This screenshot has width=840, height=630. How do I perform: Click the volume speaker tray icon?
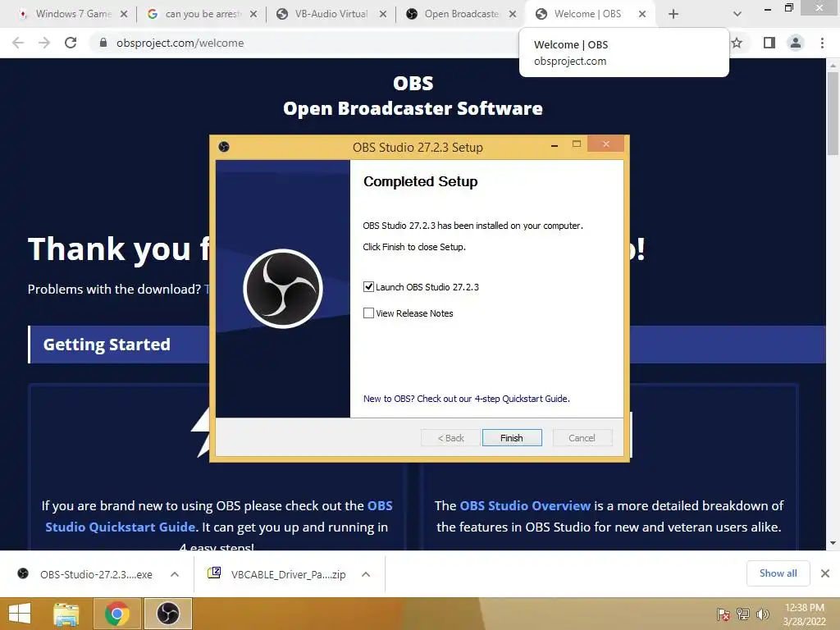tap(763, 614)
